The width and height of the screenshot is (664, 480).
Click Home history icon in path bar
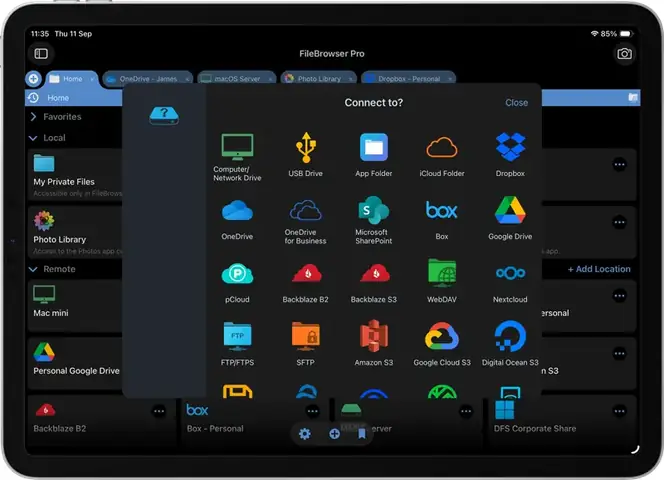coord(33,98)
